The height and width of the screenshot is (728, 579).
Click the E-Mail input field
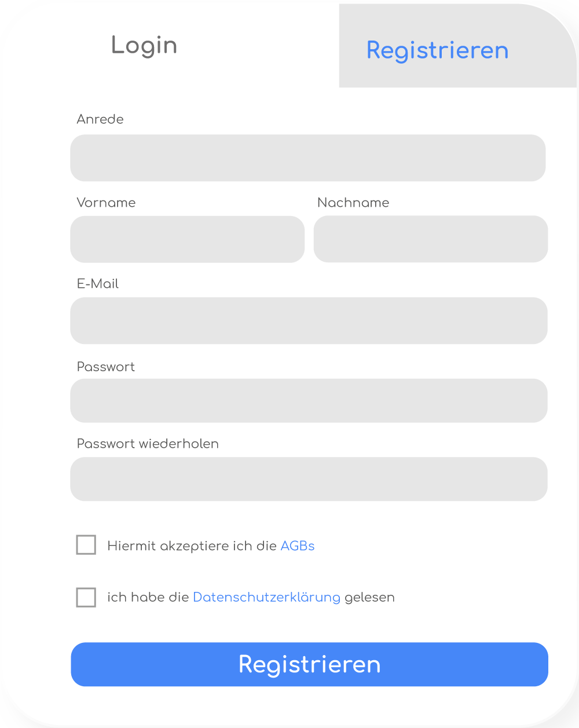coord(309,321)
